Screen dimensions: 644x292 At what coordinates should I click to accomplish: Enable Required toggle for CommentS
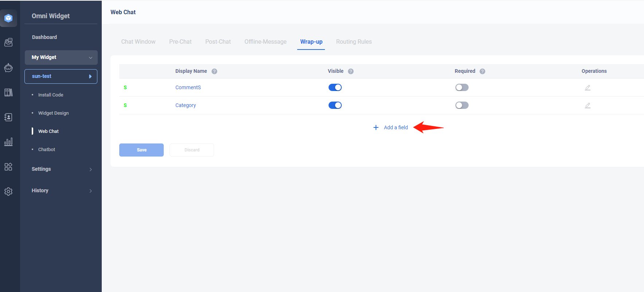pyautogui.click(x=462, y=87)
